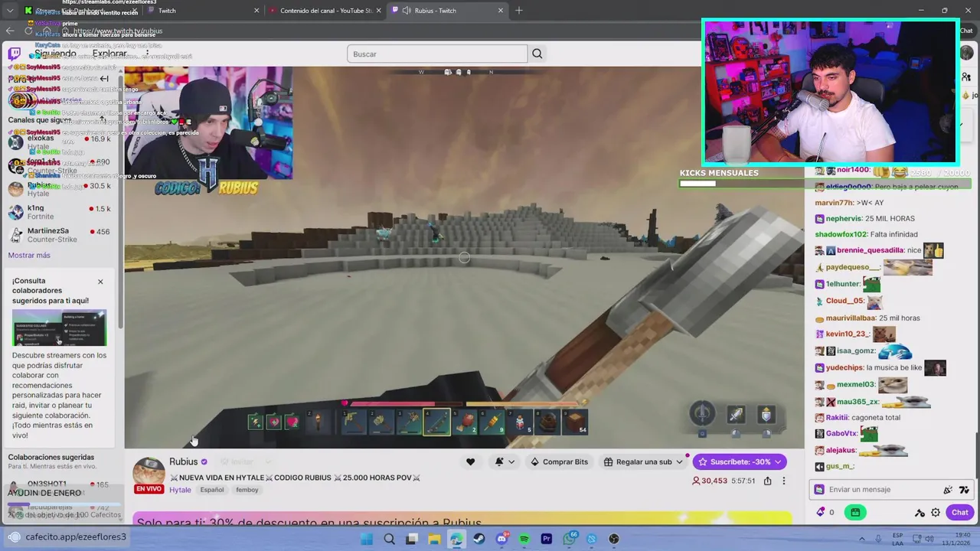Click Comprar Bits button
The width and height of the screenshot is (980, 551).
click(560, 461)
